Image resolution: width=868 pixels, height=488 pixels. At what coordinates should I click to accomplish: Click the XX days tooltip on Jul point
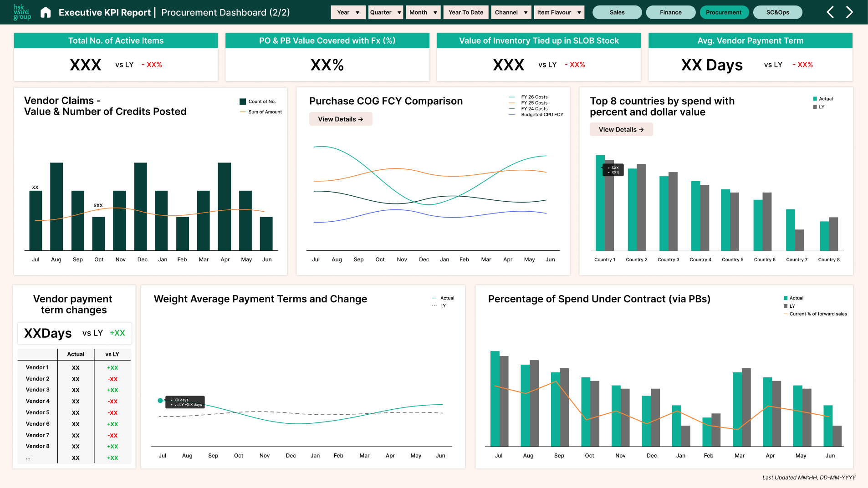[x=185, y=402]
